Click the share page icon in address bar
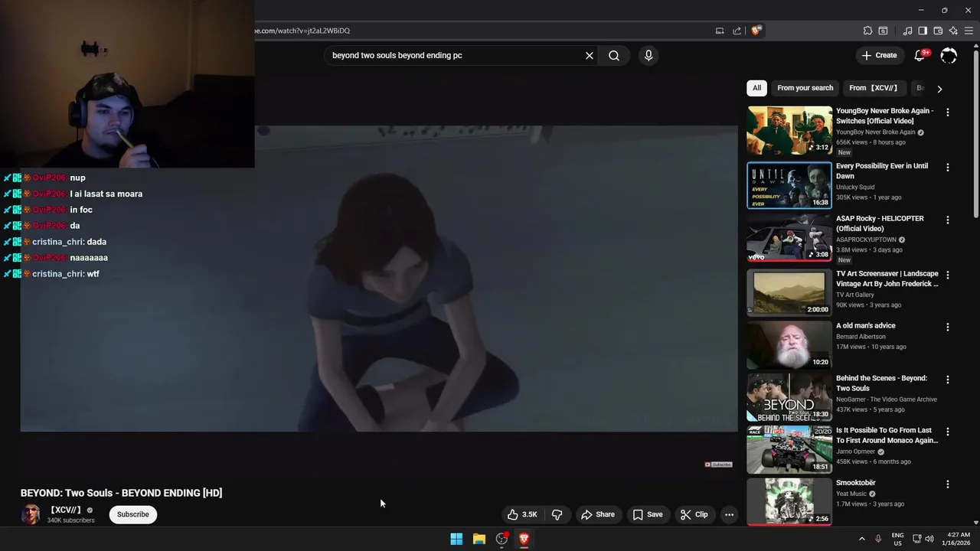Image resolution: width=980 pixels, height=551 pixels. click(x=737, y=31)
